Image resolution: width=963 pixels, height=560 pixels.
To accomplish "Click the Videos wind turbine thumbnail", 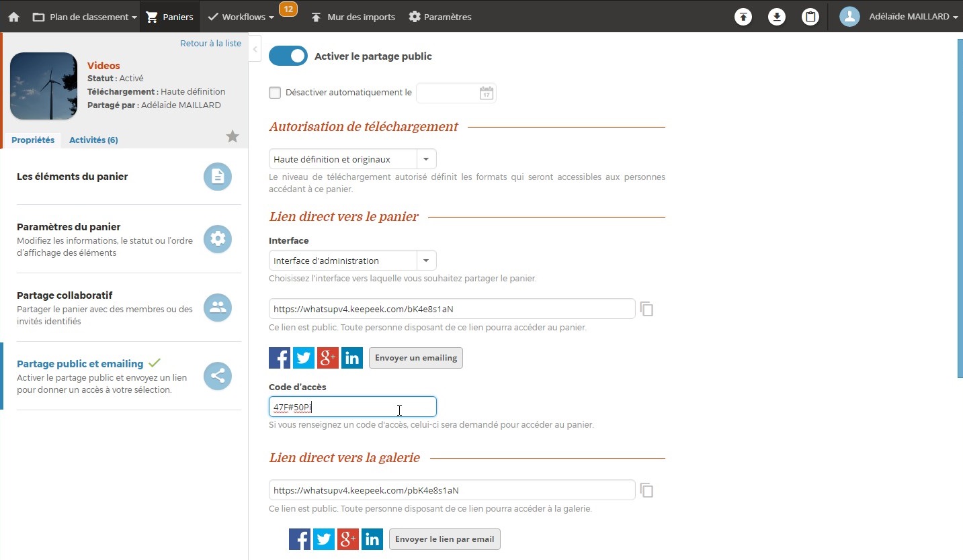I will (44, 86).
